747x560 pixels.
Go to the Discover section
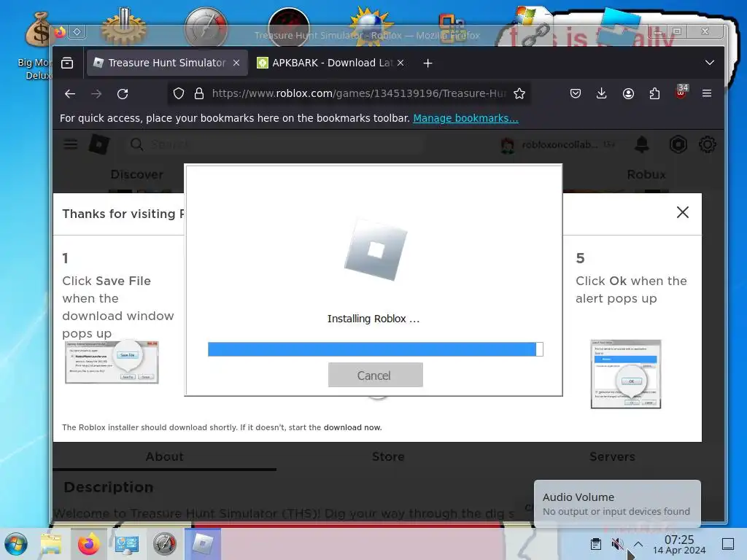point(136,175)
